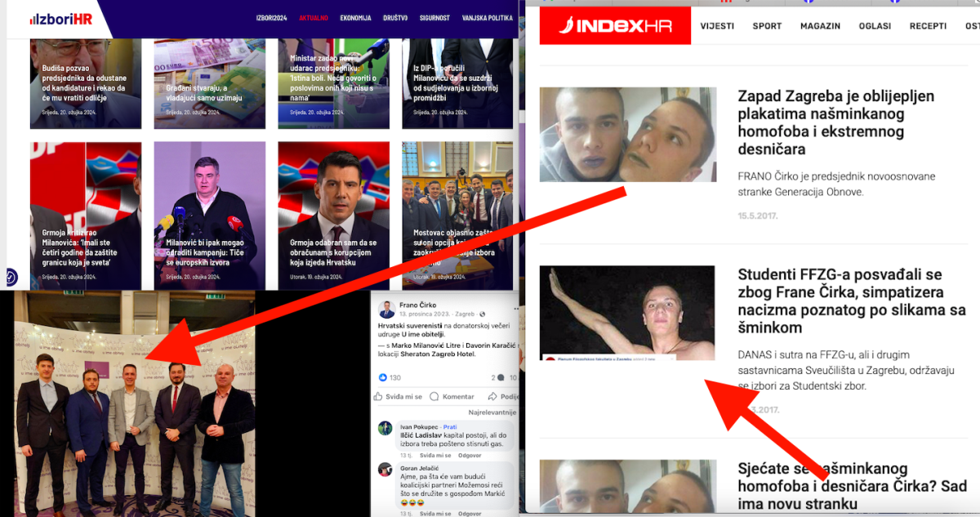The height and width of the screenshot is (517, 980).
Task: Open the MAGAZIN section on Index
Action: (x=820, y=26)
